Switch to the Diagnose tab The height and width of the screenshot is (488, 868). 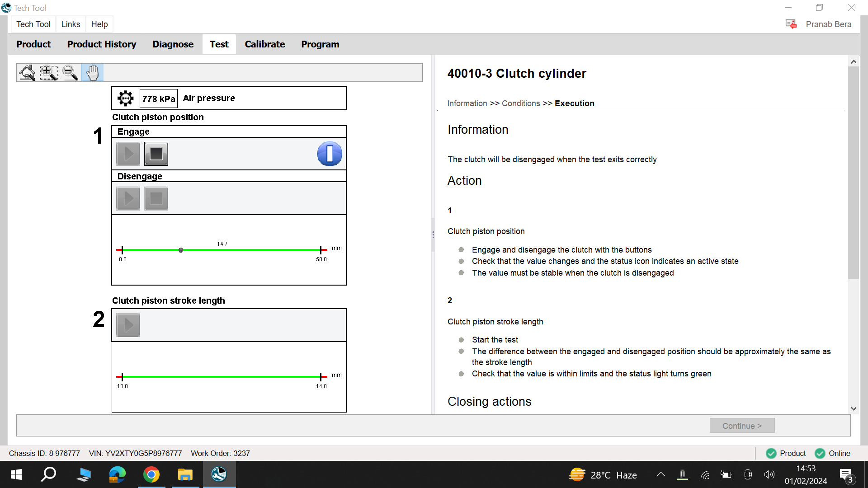tap(173, 44)
